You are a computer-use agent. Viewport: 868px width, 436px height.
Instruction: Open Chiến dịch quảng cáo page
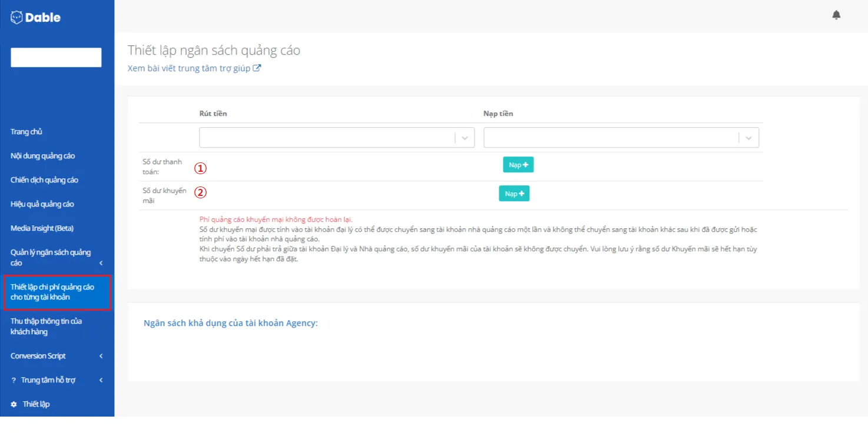pyautogui.click(x=44, y=180)
